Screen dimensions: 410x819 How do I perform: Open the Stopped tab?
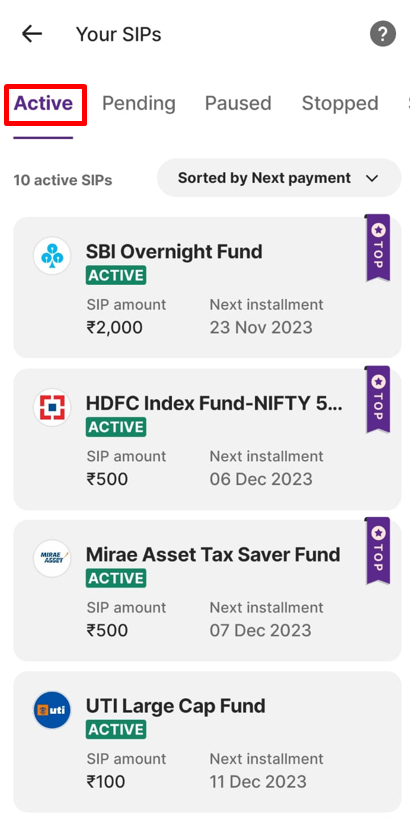340,103
